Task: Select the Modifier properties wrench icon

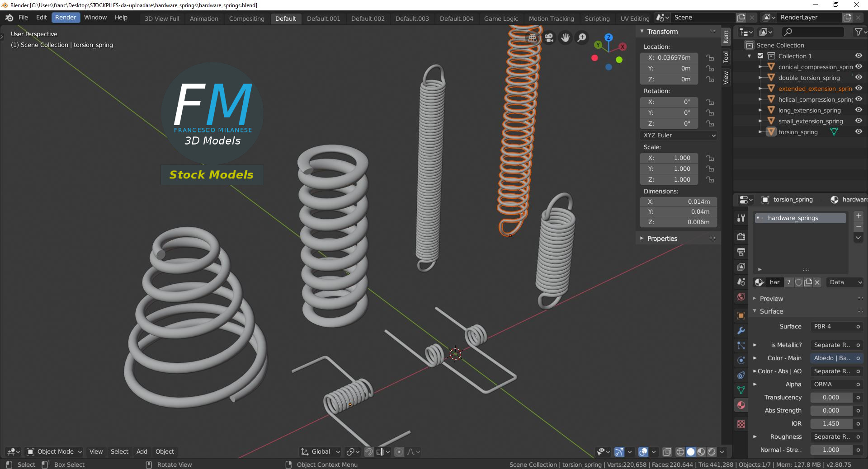Action: coord(741,331)
